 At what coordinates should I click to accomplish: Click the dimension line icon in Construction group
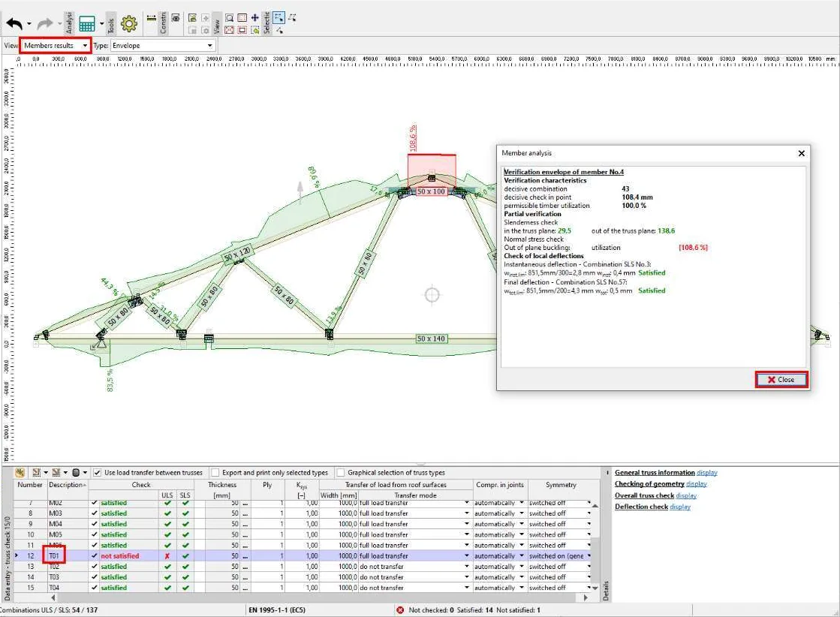[x=151, y=18]
